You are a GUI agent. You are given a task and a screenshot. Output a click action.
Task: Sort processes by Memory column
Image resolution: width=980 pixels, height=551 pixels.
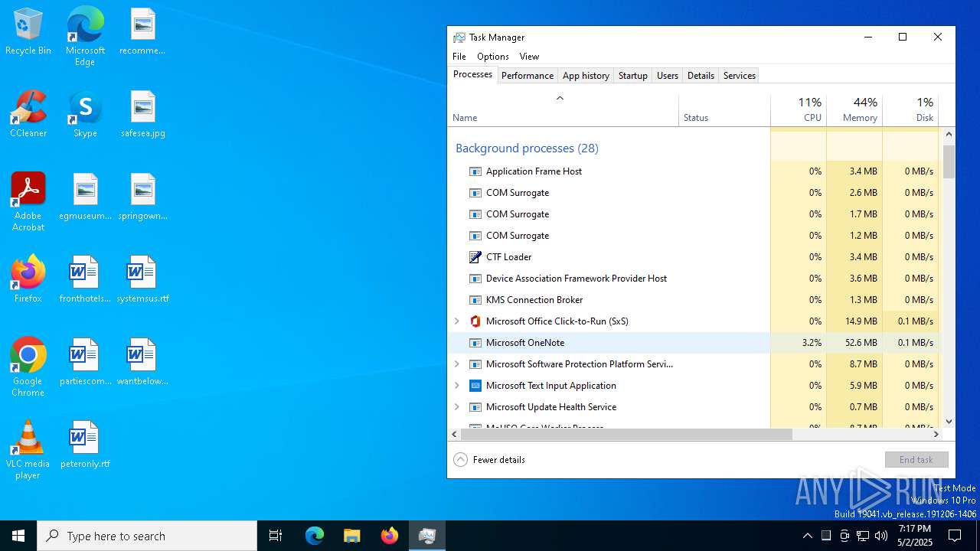(854, 110)
